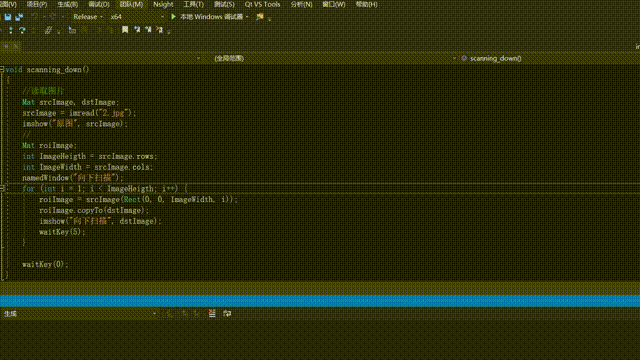Click the 'waitKey(5);' line

click(x=62, y=232)
